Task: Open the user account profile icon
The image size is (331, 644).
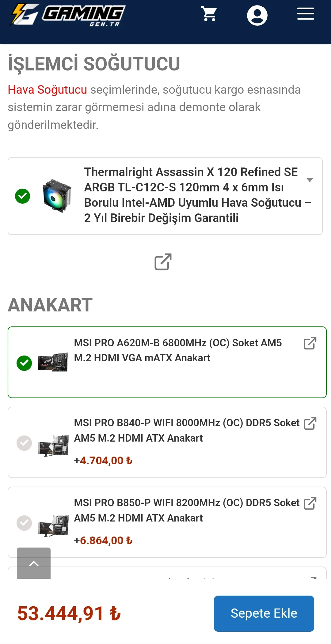Action: click(257, 15)
